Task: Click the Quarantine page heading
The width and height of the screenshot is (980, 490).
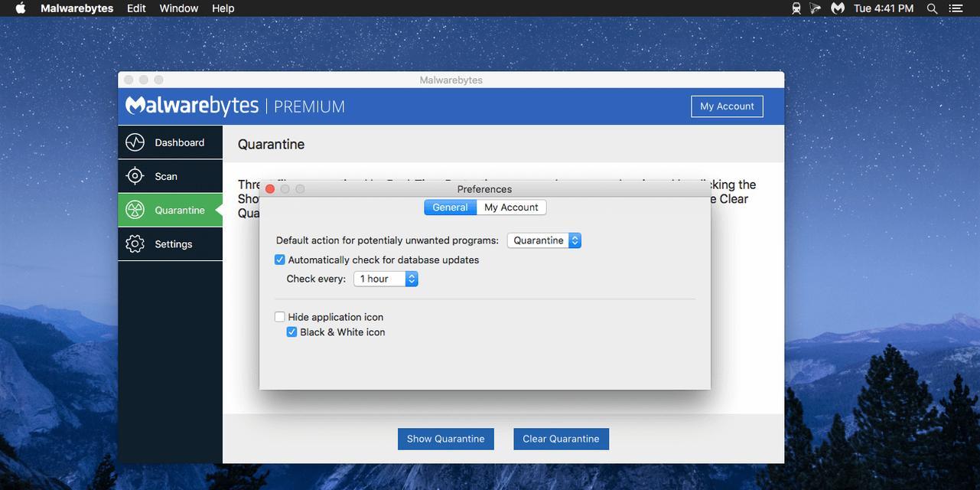Action: (271, 144)
